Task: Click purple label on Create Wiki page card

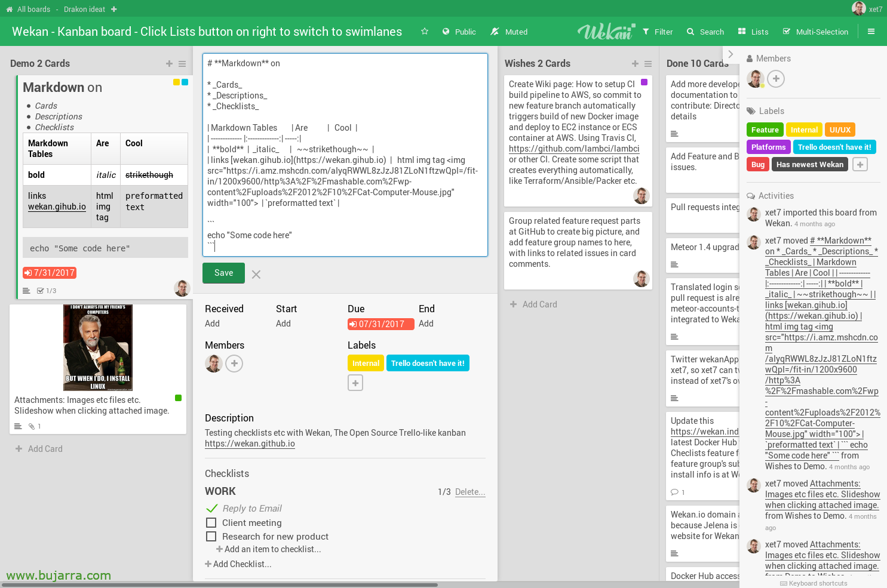Action: (x=644, y=82)
